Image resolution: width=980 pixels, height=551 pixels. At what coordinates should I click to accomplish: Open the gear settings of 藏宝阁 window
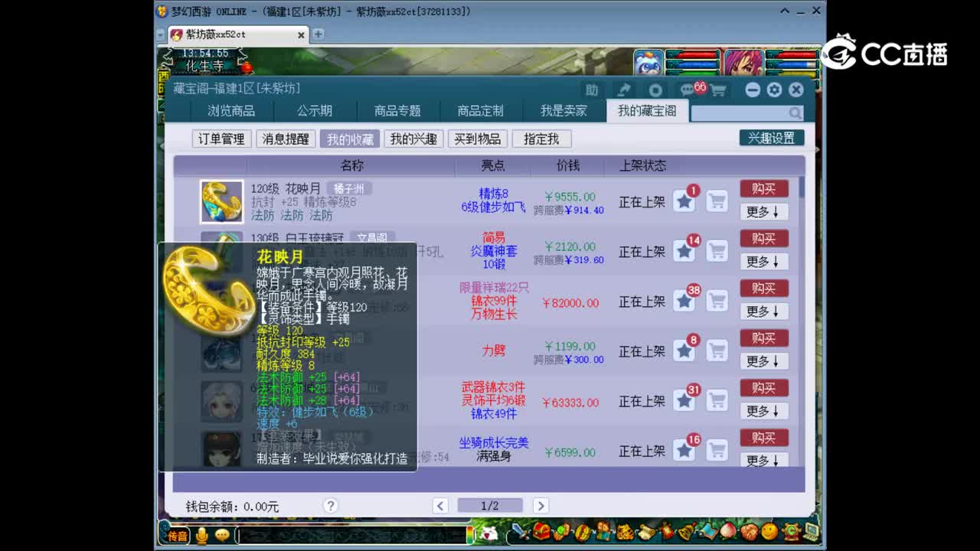click(x=774, y=90)
